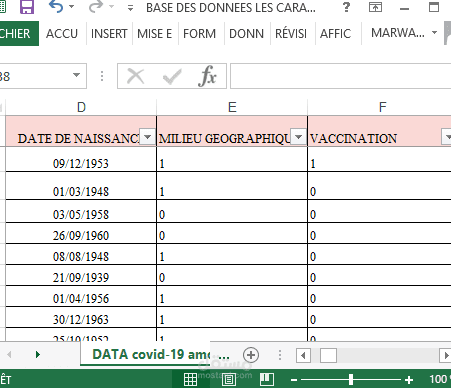Open DATE DE NAISSANCE filter dropdown
The width and height of the screenshot is (451, 388).
point(147,137)
